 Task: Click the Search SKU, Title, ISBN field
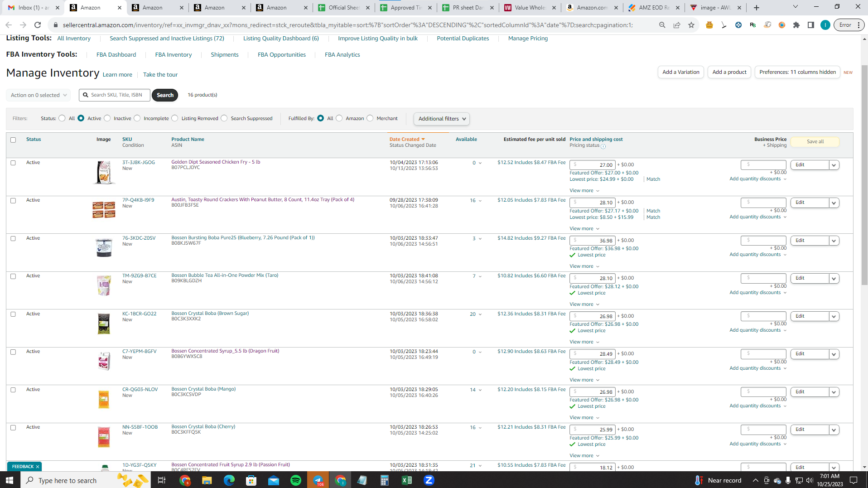pos(115,95)
